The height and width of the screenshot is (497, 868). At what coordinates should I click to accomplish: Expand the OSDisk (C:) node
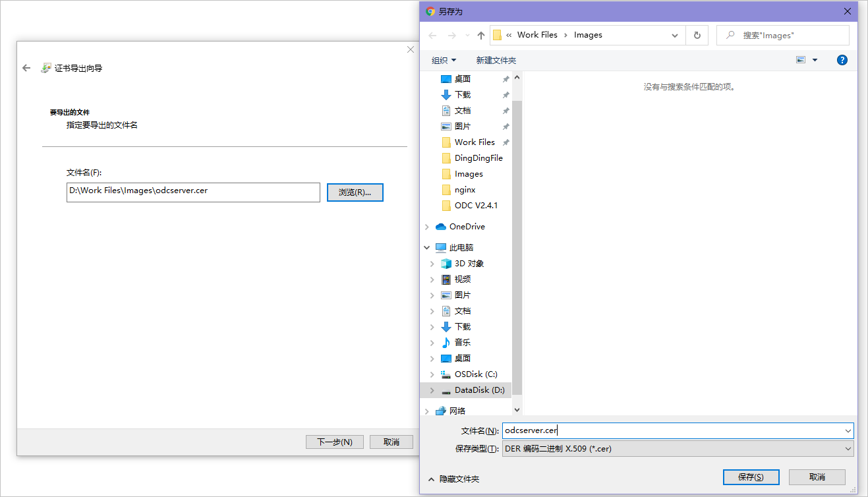click(x=432, y=374)
